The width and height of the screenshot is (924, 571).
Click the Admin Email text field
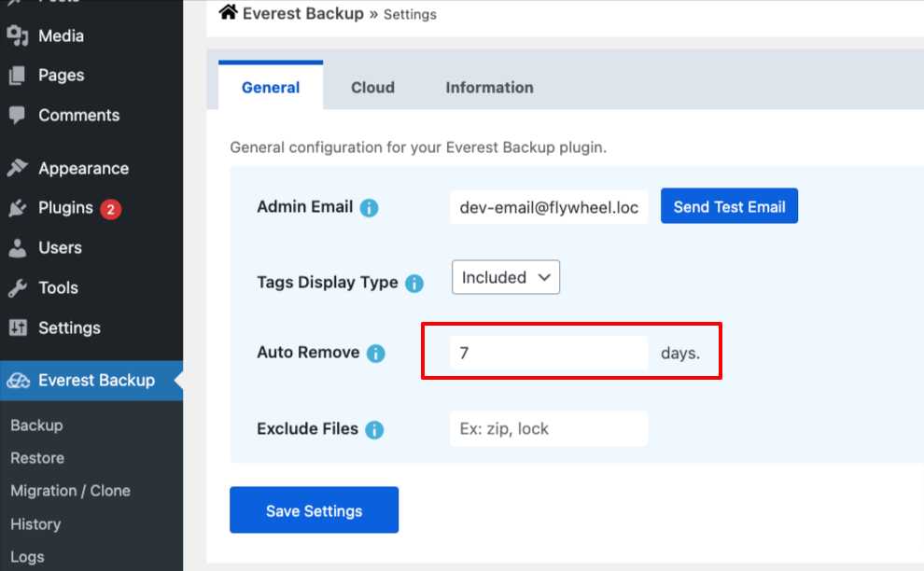point(548,207)
